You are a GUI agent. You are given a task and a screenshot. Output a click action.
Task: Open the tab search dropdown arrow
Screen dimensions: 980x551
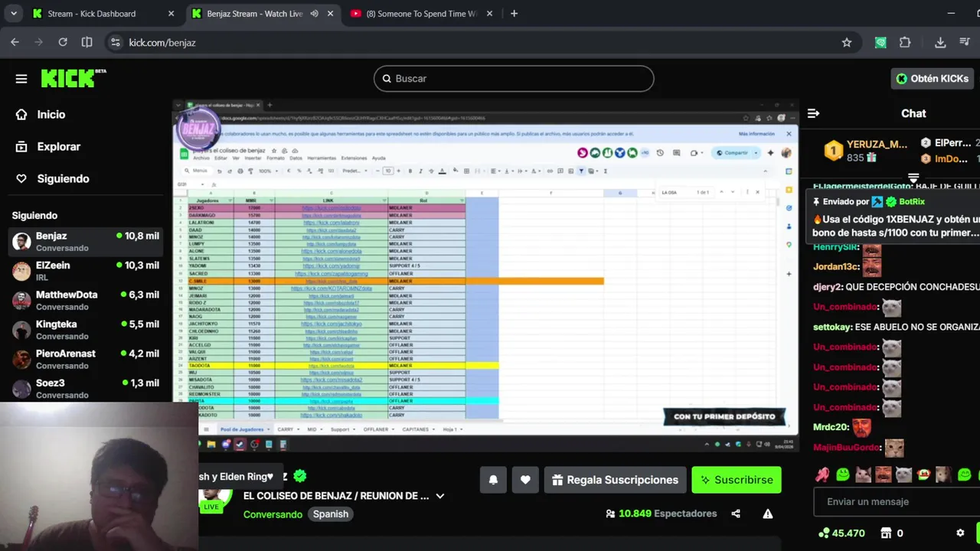[x=15, y=14]
